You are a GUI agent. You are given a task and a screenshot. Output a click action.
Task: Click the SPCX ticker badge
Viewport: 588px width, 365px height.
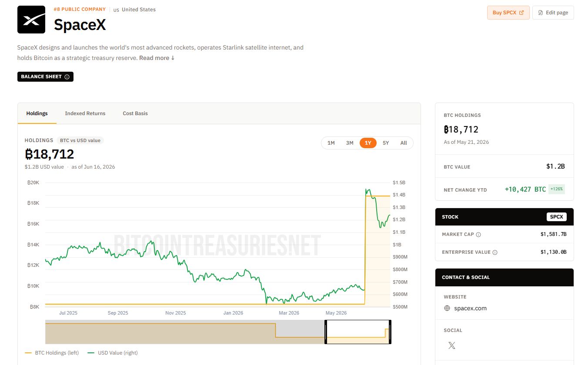[x=556, y=217]
